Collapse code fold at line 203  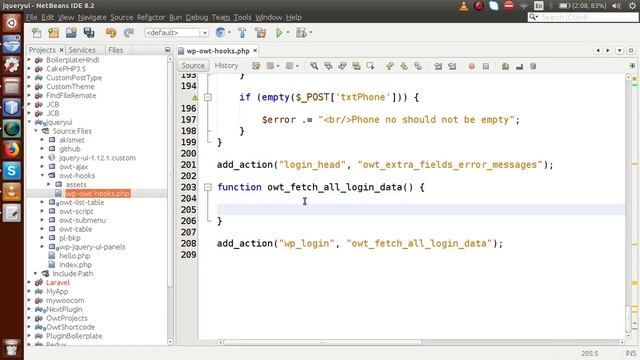click(x=208, y=187)
